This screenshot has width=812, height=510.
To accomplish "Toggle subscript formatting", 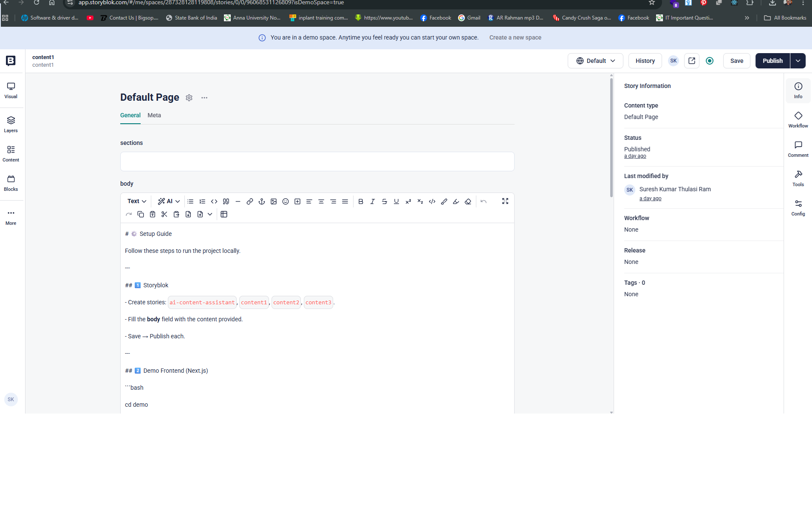I will (420, 201).
